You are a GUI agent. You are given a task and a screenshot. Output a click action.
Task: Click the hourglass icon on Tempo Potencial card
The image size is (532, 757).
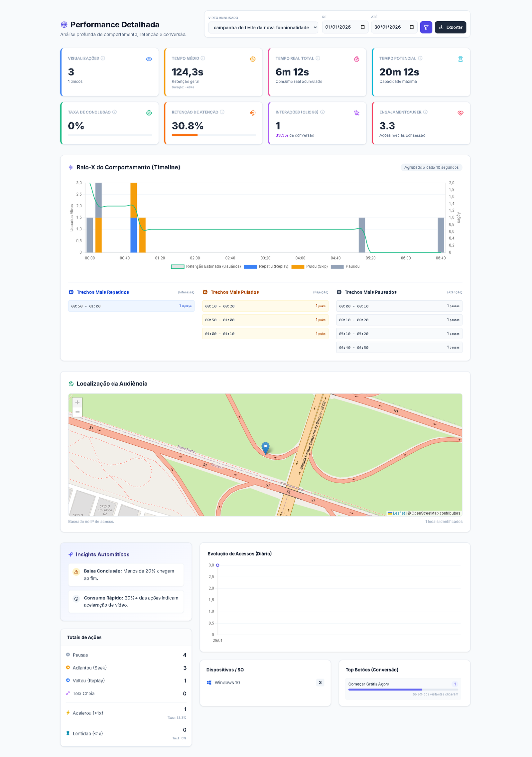pyautogui.click(x=460, y=59)
